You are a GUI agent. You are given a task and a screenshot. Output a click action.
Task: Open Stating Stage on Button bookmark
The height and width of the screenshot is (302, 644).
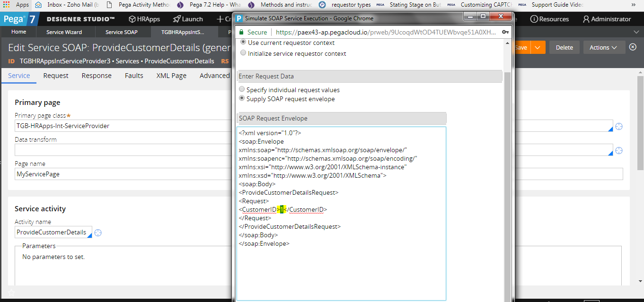click(409, 5)
